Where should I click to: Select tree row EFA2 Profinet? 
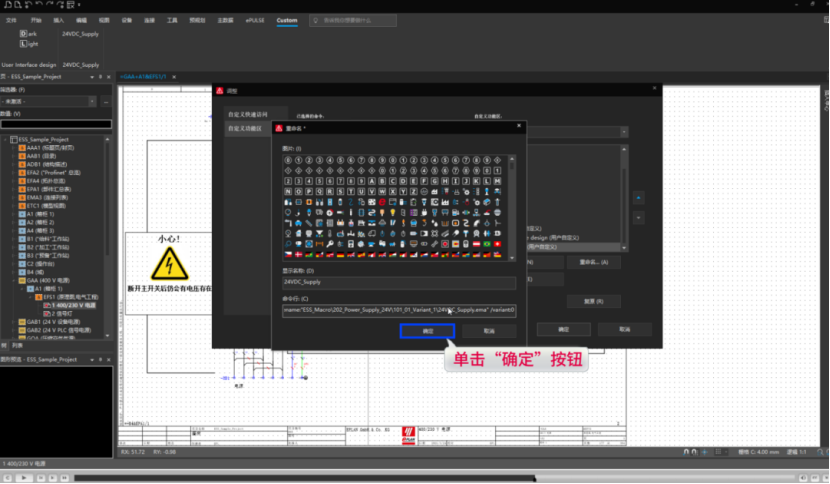point(53,173)
